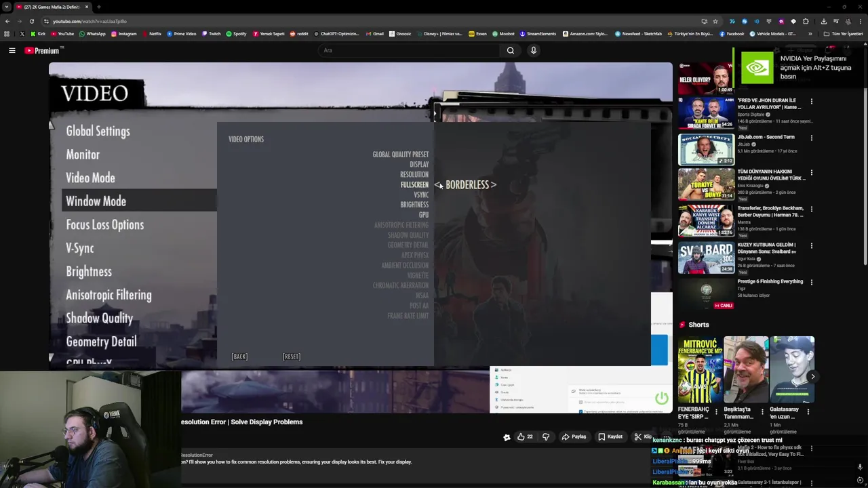Show next Shorts with right arrow
868x488 pixels.
(812, 377)
